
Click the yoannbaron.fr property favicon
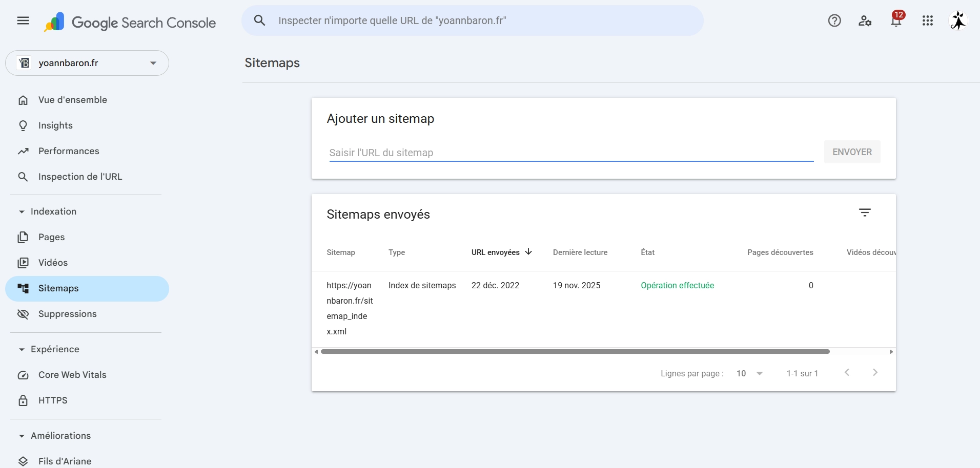(x=24, y=63)
